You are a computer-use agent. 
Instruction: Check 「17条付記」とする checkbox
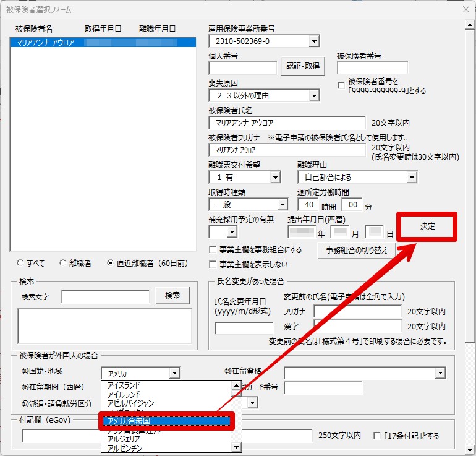click(x=376, y=436)
